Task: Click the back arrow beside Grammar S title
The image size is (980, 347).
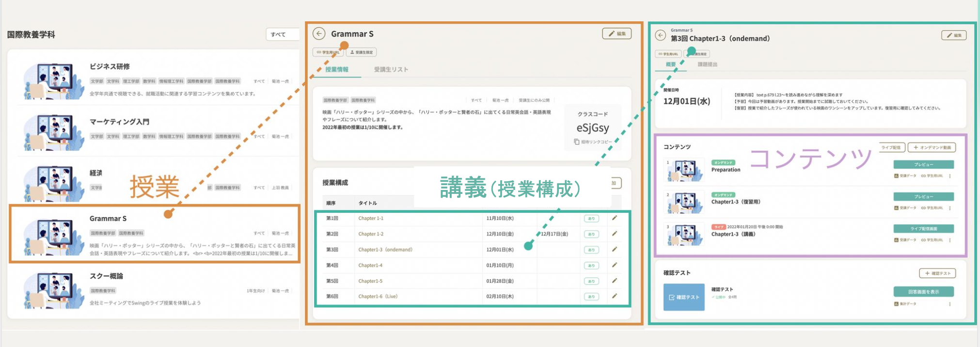Action: (319, 33)
